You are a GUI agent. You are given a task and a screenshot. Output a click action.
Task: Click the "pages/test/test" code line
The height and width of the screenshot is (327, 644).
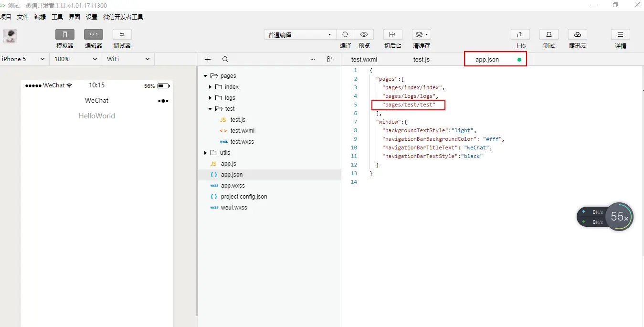tap(409, 105)
